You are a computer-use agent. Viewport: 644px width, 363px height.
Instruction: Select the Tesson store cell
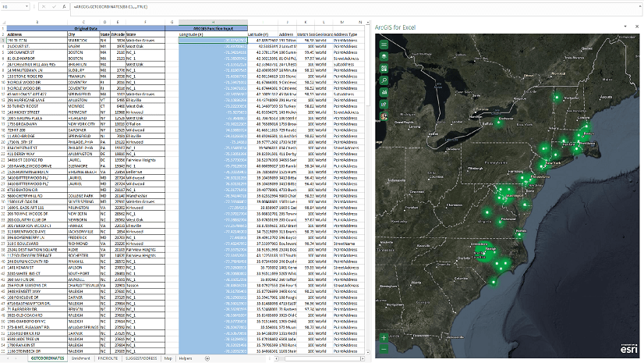pyautogui.click(x=145, y=285)
